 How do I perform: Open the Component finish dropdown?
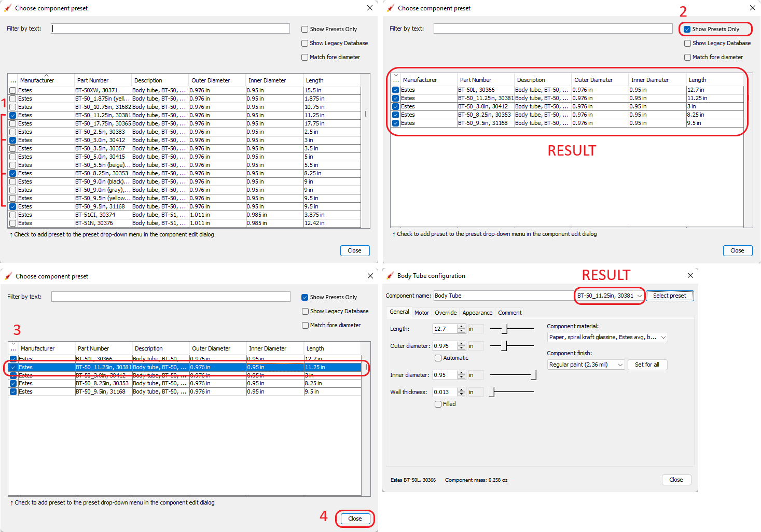click(585, 364)
